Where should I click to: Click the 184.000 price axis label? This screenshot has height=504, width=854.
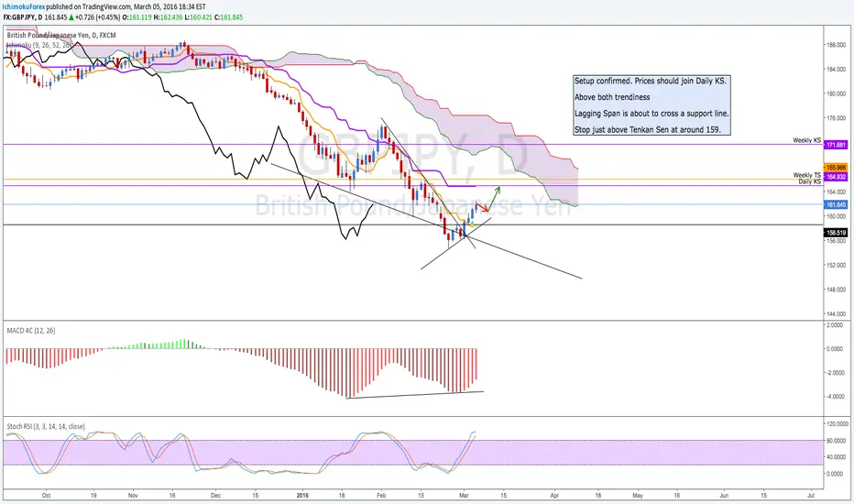836,70
